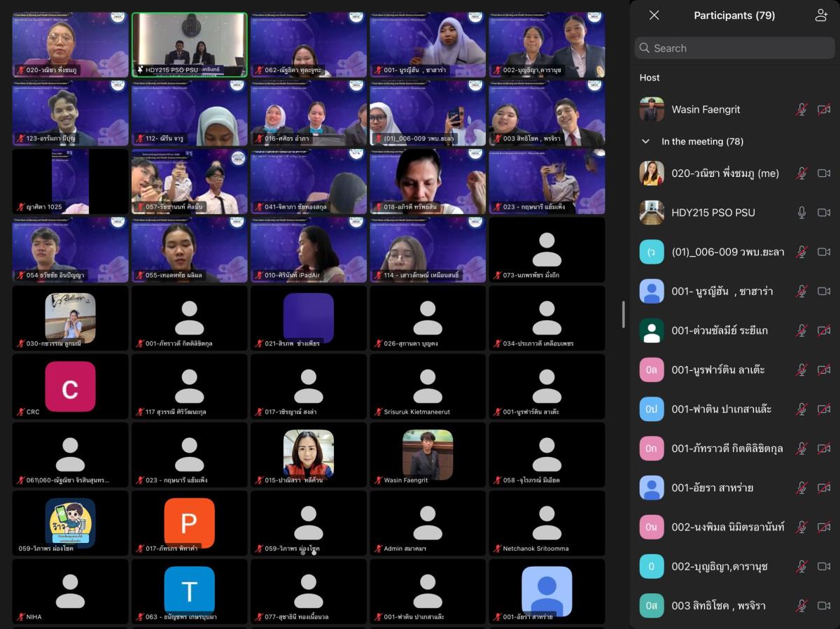Click video-off icon for 001- นูรญีฮัน row
This screenshot has height=629, width=840.
824,291
